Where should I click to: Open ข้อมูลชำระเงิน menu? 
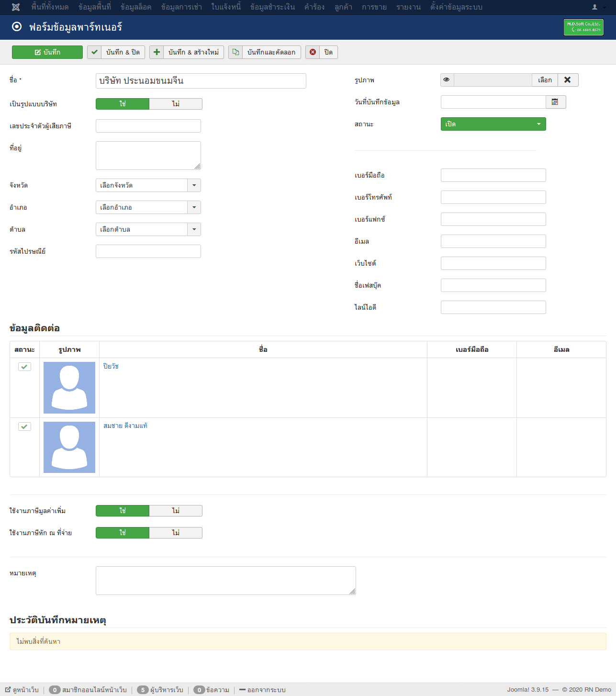pos(272,7)
